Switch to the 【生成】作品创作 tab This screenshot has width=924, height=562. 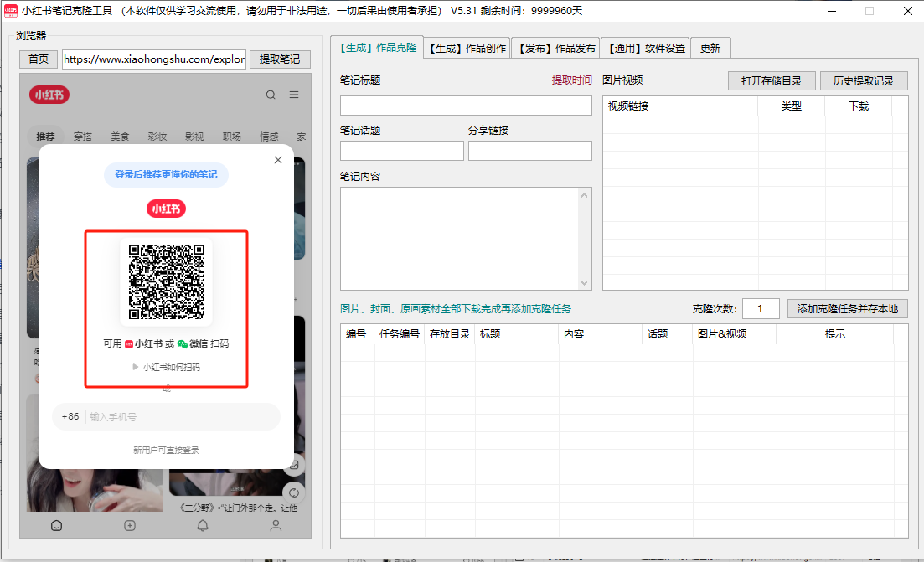click(467, 48)
